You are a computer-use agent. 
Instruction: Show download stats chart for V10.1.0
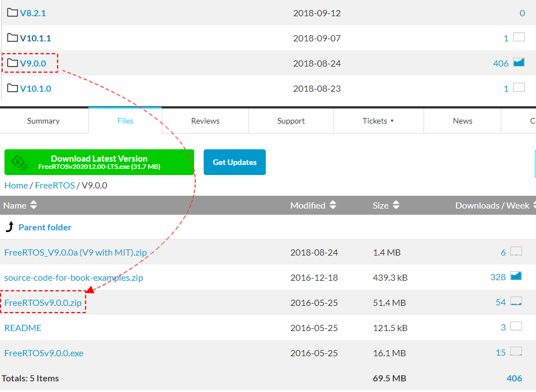pyautogui.click(x=519, y=87)
